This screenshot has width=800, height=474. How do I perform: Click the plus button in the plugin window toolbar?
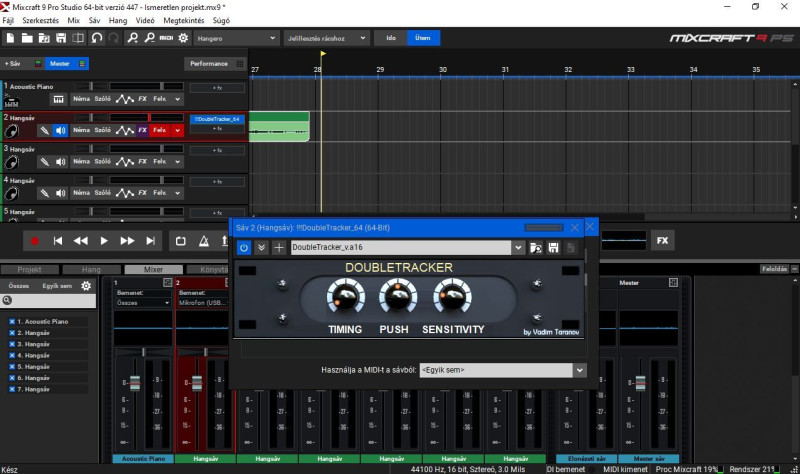tap(279, 247)
